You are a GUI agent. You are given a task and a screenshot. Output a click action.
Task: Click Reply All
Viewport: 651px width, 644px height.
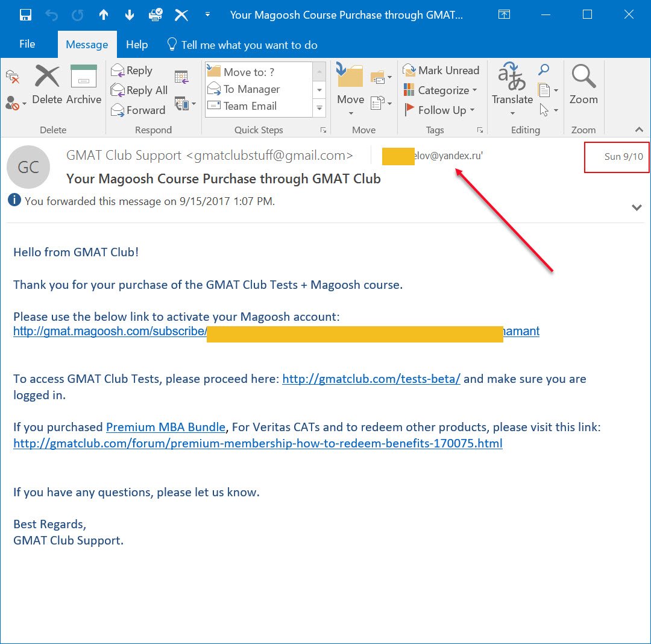[x=139, y=90]
